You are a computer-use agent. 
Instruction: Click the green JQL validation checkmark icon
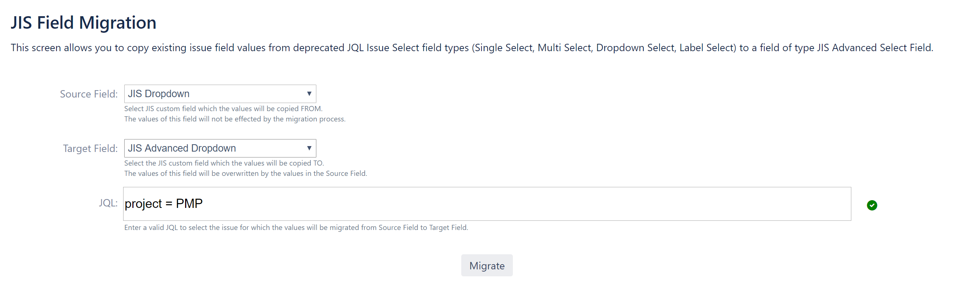tap(872, 205)
